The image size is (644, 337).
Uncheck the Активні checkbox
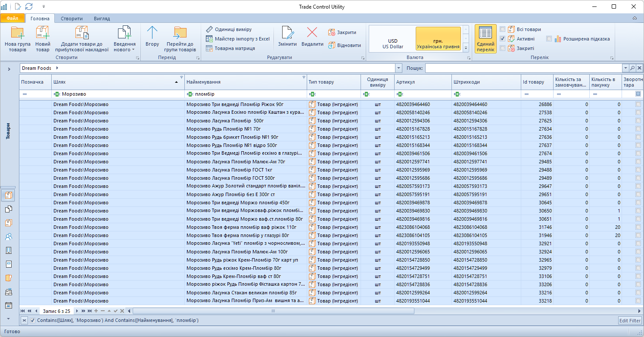click(503, 39)
